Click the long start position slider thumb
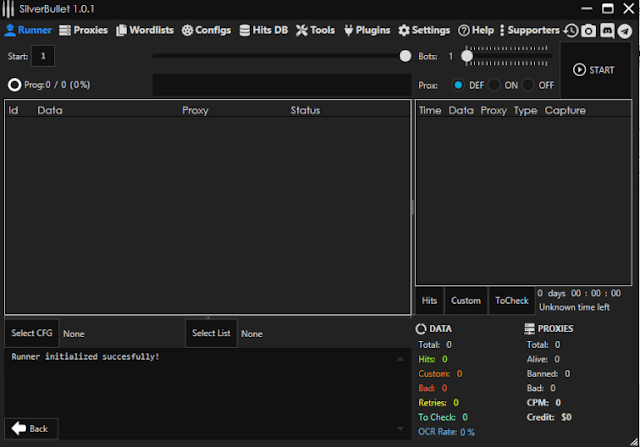The image size is (640, 447). point(405,56)
